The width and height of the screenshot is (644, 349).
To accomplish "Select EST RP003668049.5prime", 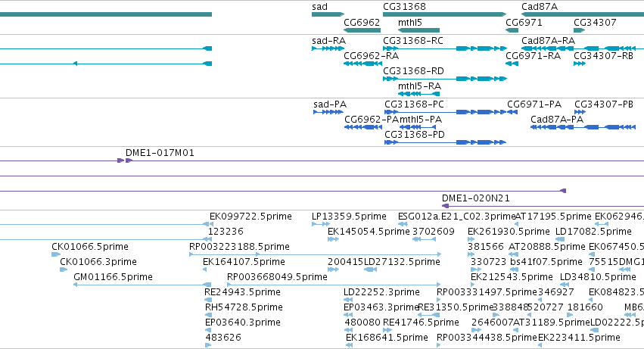I will (277, 278).
